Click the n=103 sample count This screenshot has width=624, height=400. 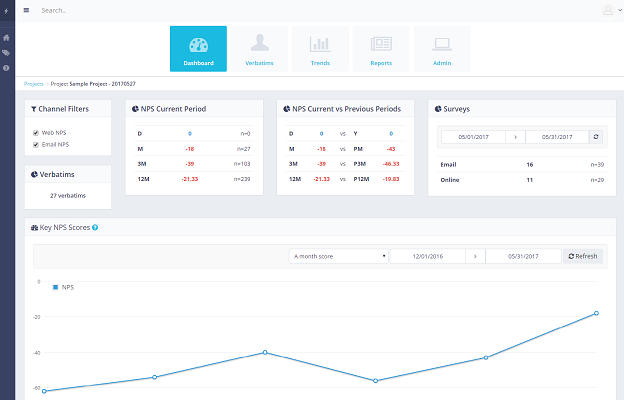point(242,164)
